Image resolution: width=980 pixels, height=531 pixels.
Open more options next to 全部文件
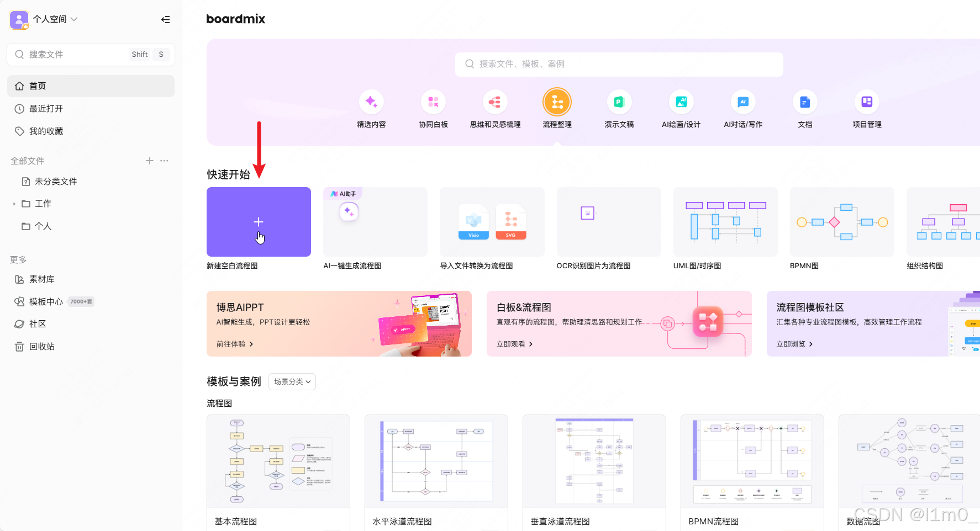coord(164,161)
